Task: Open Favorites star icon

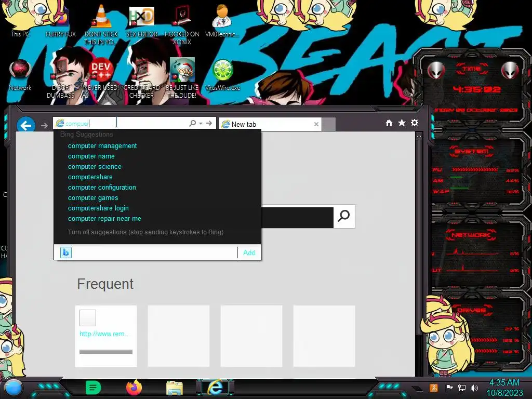Action: point(402,123)
